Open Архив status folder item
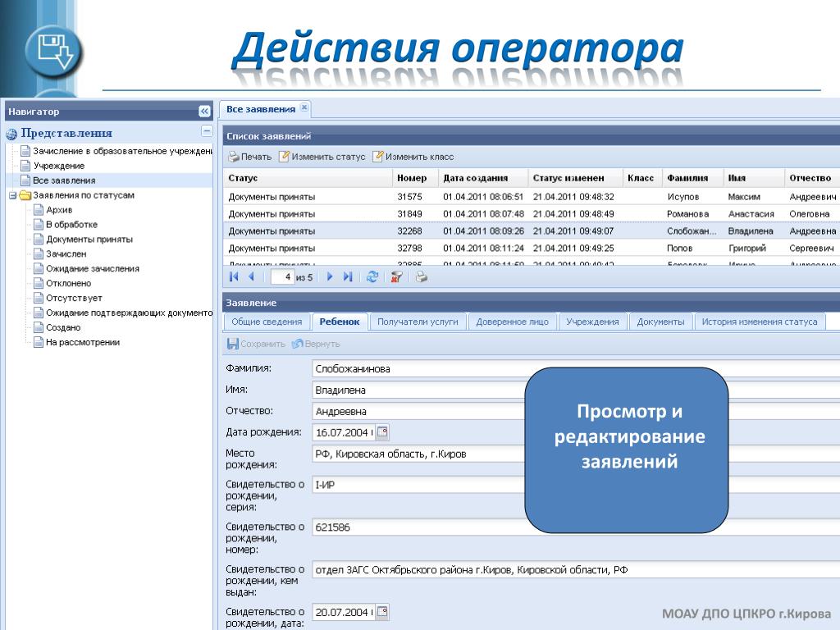The image size is (840, 630). click(x=53, y=210)
